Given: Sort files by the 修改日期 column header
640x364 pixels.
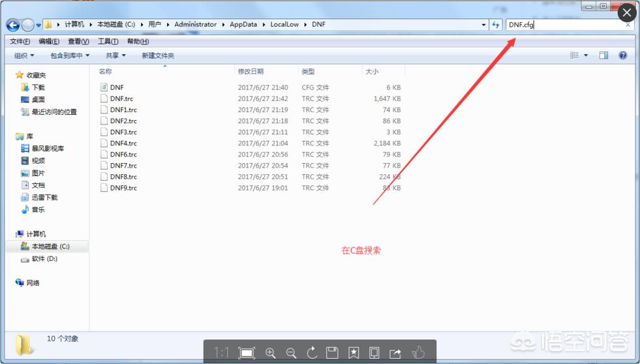Looking at the screenshot, I should pos(251,71).
